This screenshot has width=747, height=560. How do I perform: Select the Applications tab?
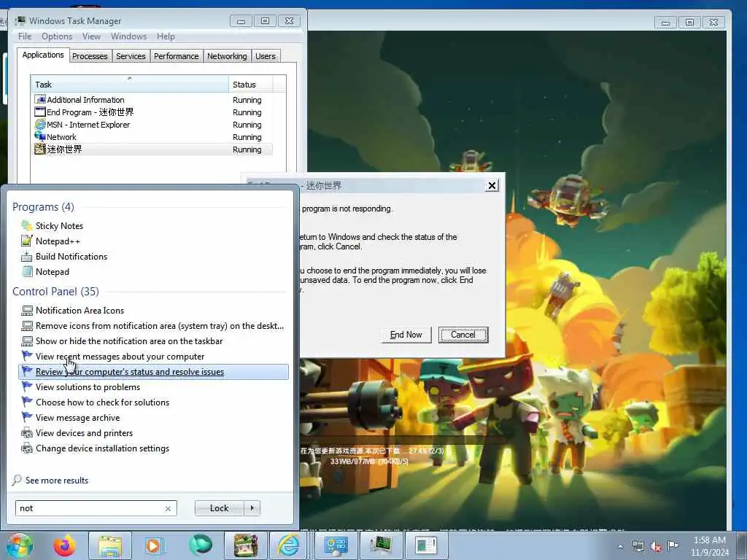43,55
